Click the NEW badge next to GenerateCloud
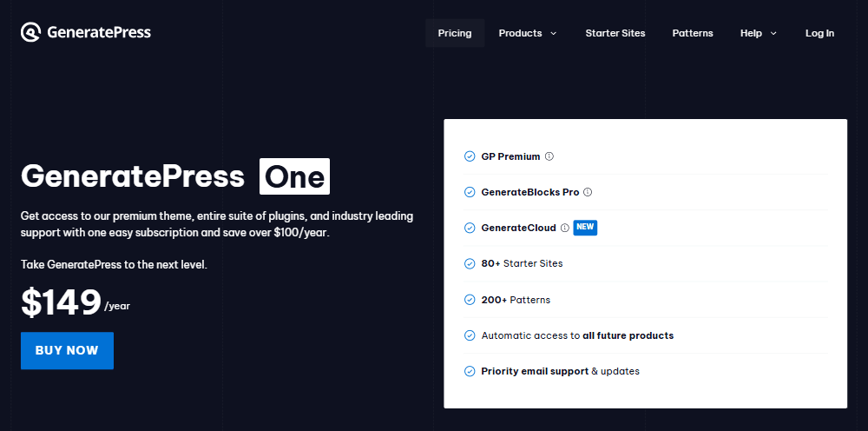Screen dimensions: 868x431 click(585, 228)
